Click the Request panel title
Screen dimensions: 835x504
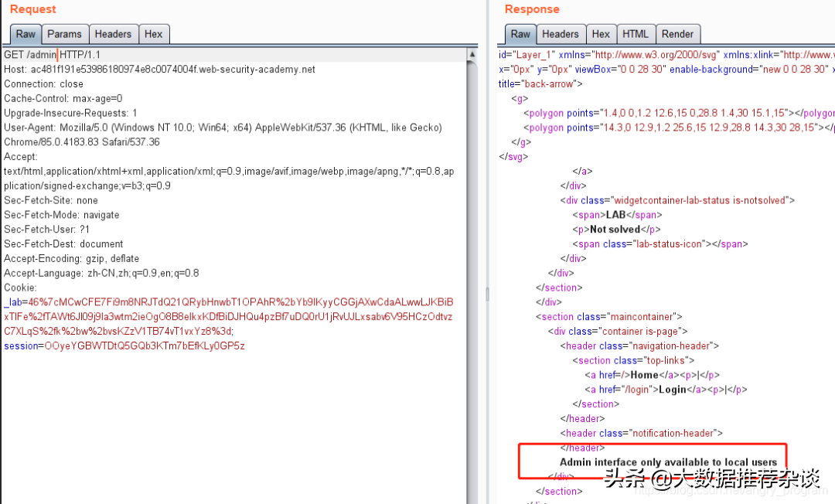point(33,9)
